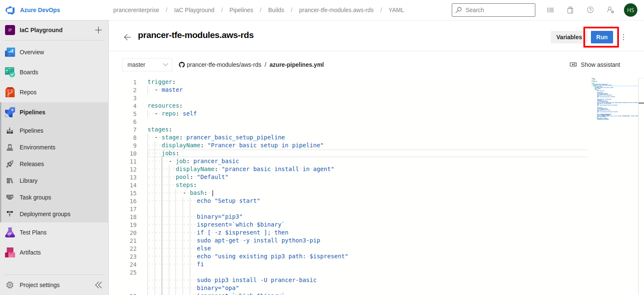644x295 pixels.
Task: Click the IaC Playground project icon
Action: [x=10, y=30]
